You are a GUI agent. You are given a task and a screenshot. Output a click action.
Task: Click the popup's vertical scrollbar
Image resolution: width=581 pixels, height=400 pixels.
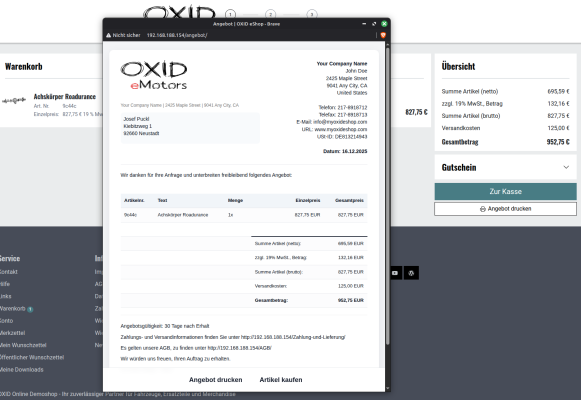388,196
